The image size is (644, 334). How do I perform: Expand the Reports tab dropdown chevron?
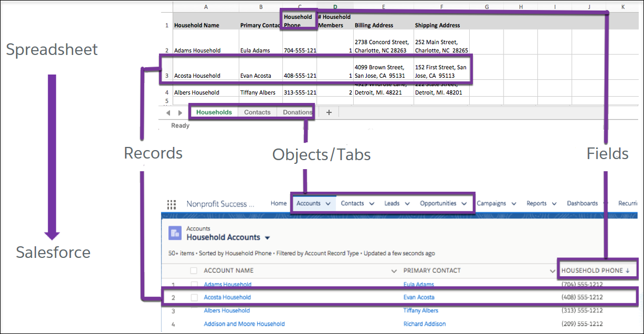click(554, 203)
